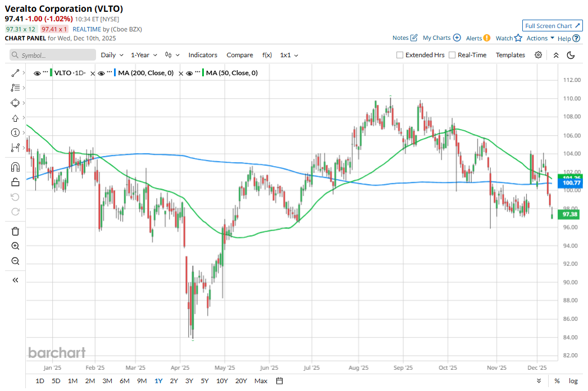Screen dimensions: 588x391
Task: Open the Daily frequency dropdown
Action: (x=112, y=55)
